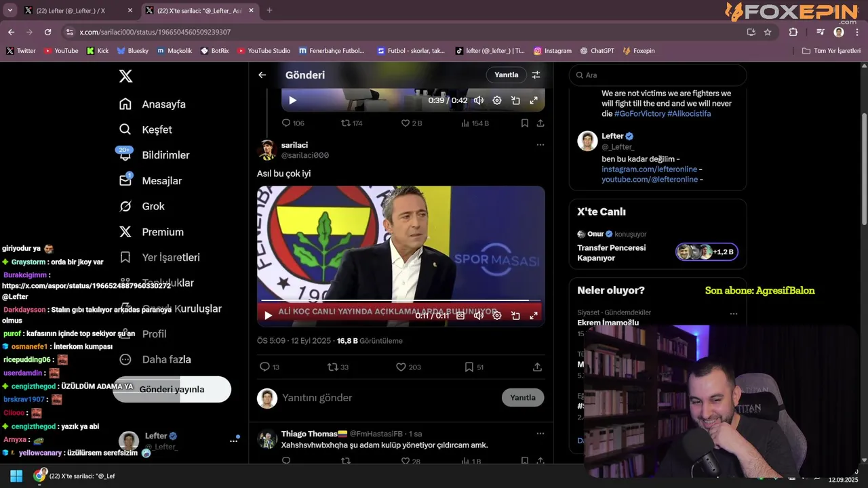The width and height of the screenshot is (868, 488).
Task: Open Chrome three-dot menu
Action: 857,32
